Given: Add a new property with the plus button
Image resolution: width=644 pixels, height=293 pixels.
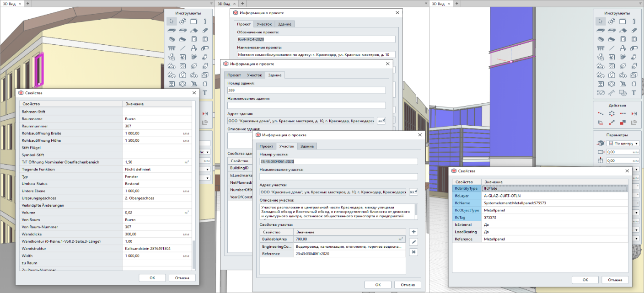Looking at the screenshot, I should [413, 232].
